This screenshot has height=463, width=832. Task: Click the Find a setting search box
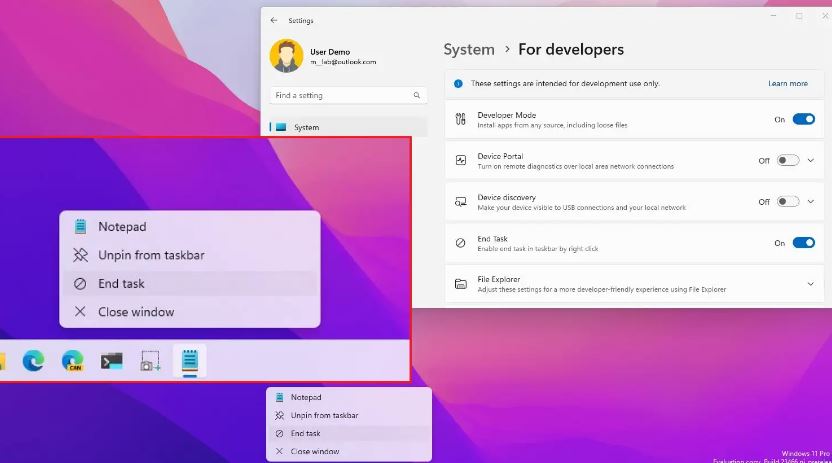[x=348, y=95]
